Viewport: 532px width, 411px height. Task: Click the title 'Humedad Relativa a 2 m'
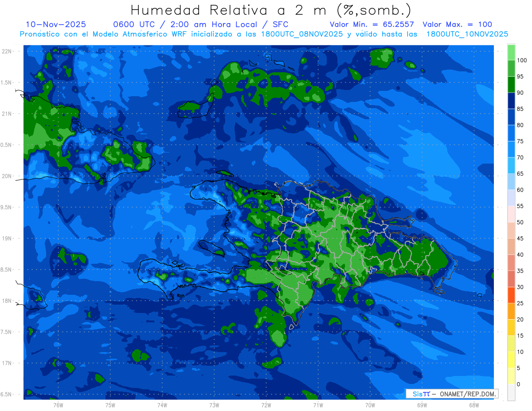(231, 10)
